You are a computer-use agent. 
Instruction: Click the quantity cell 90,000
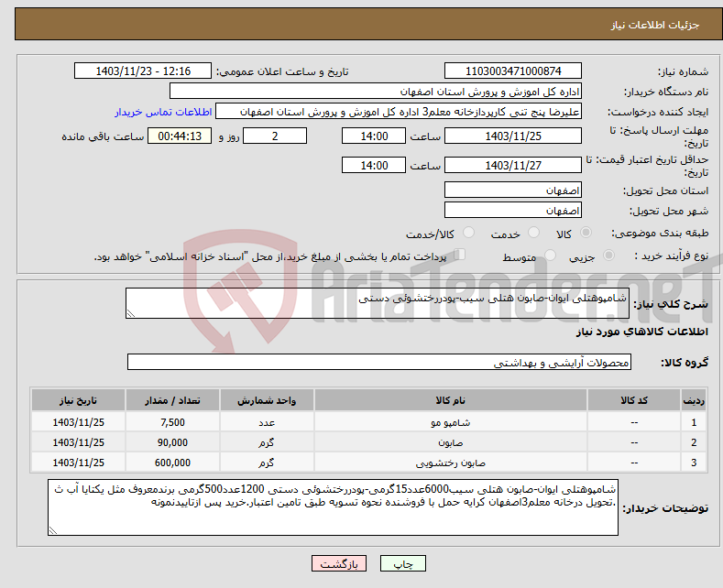[x=172, y=442]
